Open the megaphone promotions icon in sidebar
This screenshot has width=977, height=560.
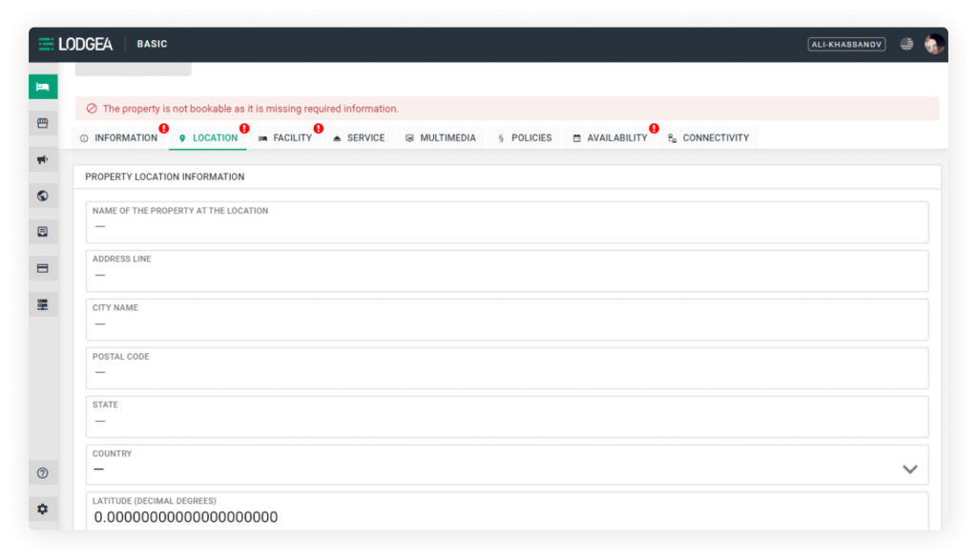click(43, 159)
